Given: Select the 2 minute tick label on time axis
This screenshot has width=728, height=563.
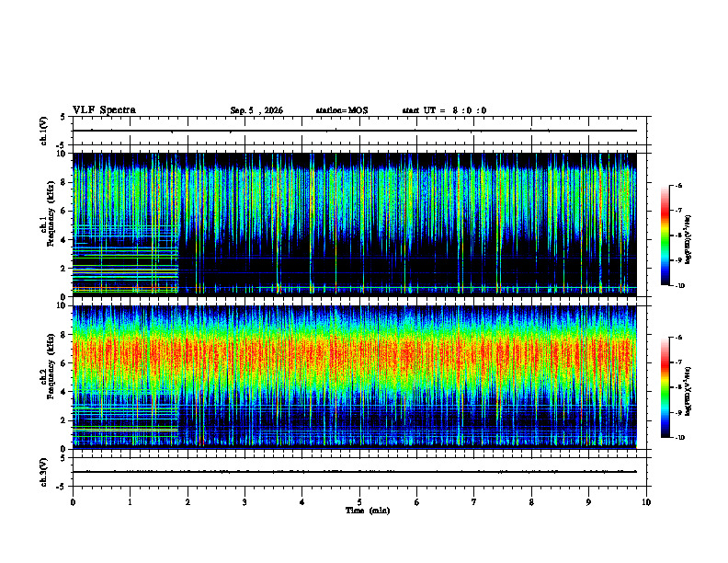Looking at the screenshot, I should pos(188,502).
